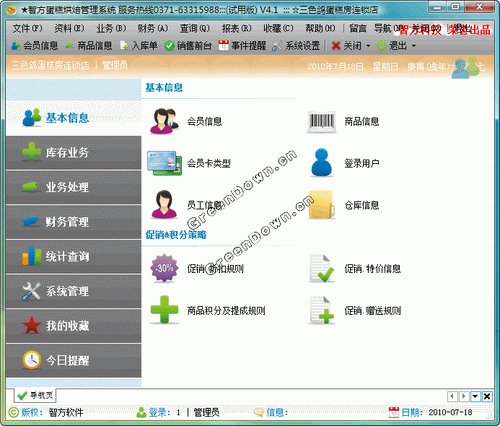Open 促销.折扣规则 discount badge icon
This screenshot has height=426, width=500.
pos(164,268)
